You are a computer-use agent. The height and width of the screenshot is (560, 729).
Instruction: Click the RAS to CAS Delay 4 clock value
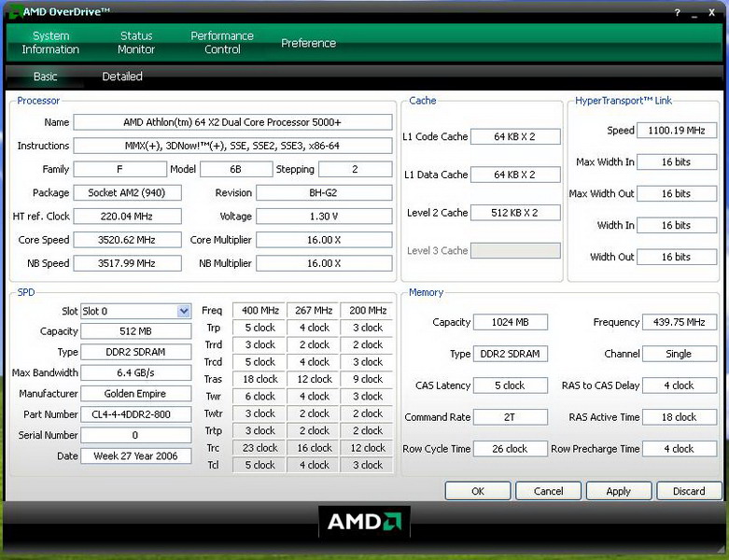pos(680,385)
